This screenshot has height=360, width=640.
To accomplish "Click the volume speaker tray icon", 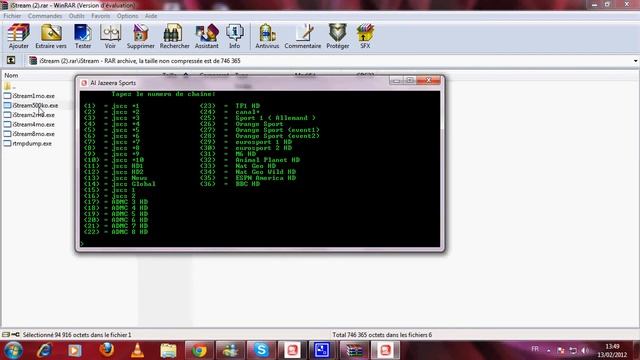I will click(x=585, y=350).
